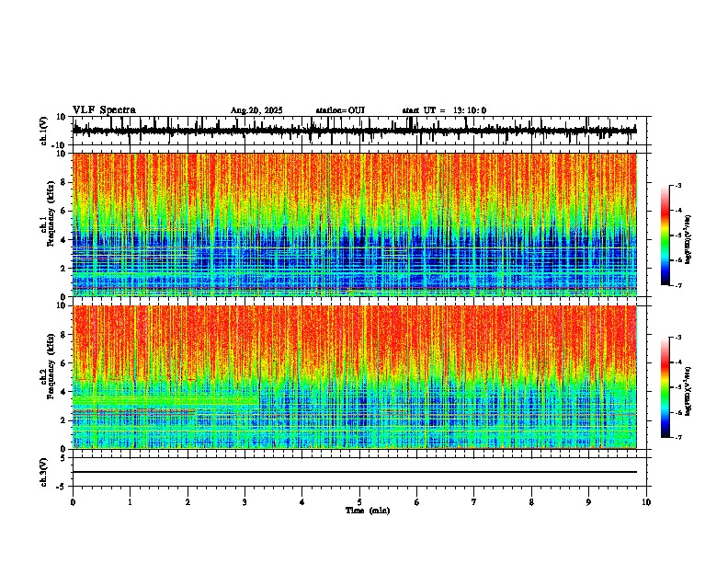728x563 pixels.
Task: Click time-axis tick label '7'
Action: click(474, 502)
